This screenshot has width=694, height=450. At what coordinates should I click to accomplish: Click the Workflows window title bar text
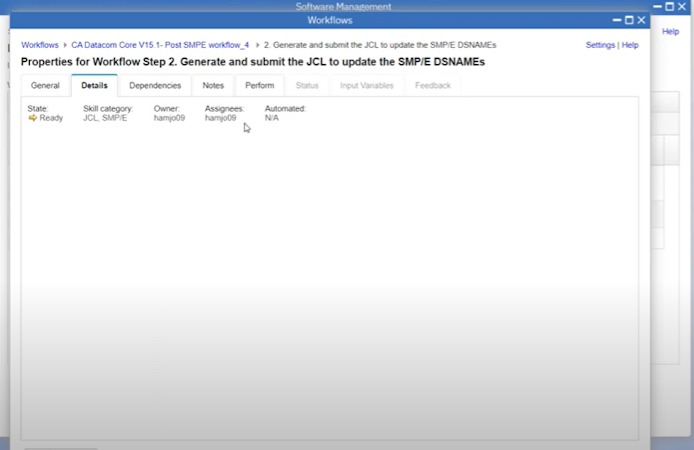pos(330,20)
